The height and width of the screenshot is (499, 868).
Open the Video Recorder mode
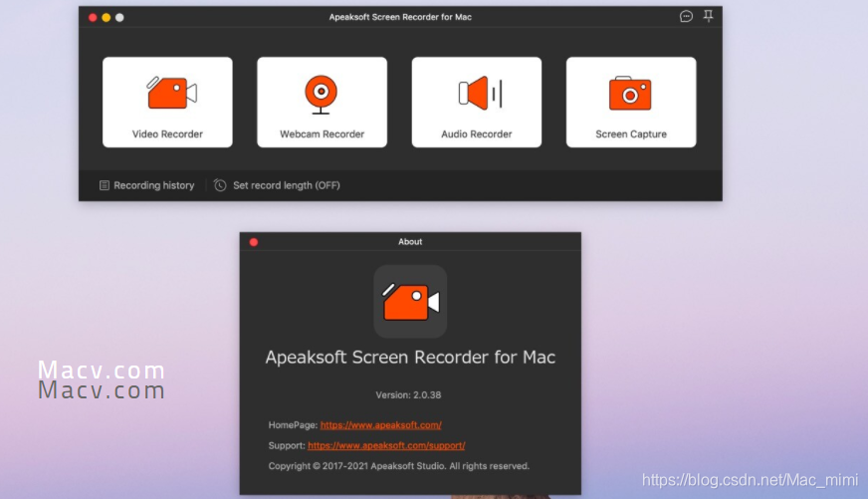coord(167,102)
